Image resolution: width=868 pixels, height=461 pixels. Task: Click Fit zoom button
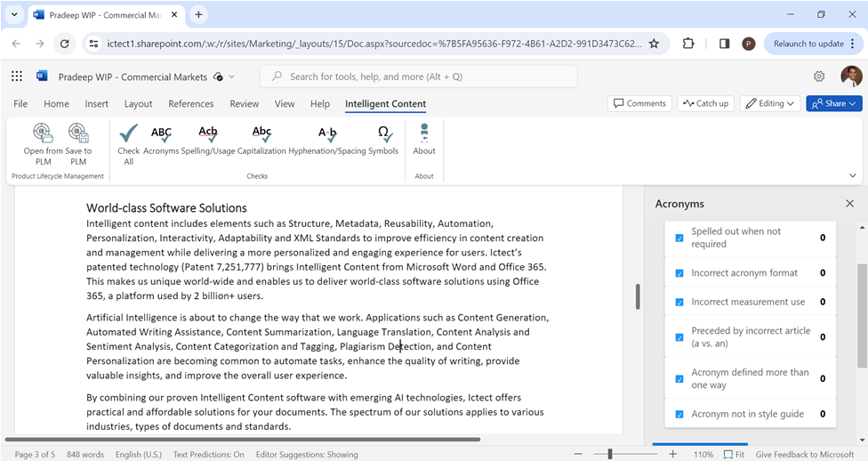coord(734,455)
